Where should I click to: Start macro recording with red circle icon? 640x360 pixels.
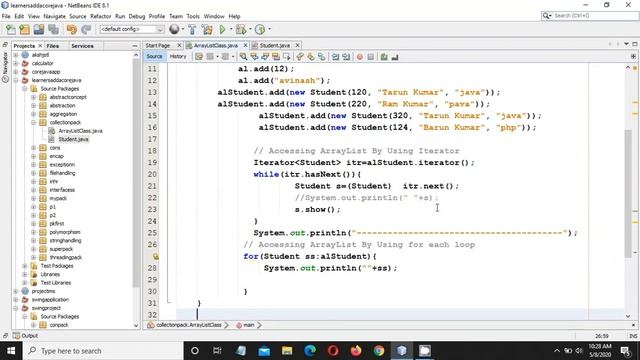click(360, 57)
